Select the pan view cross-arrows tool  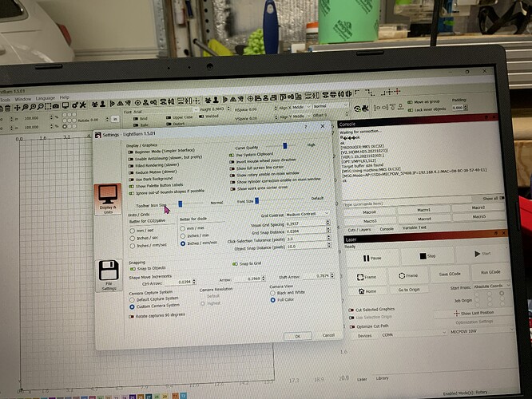(17, 108)
